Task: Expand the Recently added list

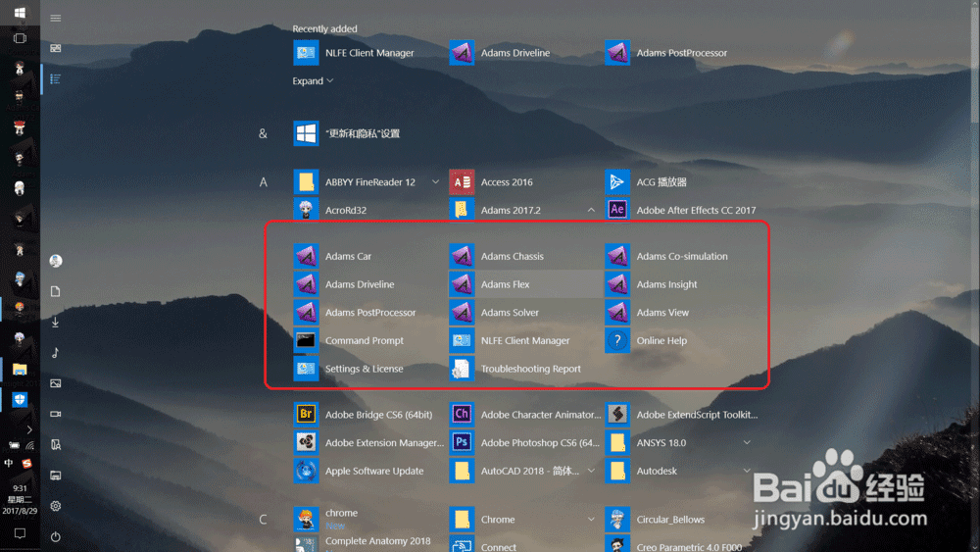Action: [313, 80]
